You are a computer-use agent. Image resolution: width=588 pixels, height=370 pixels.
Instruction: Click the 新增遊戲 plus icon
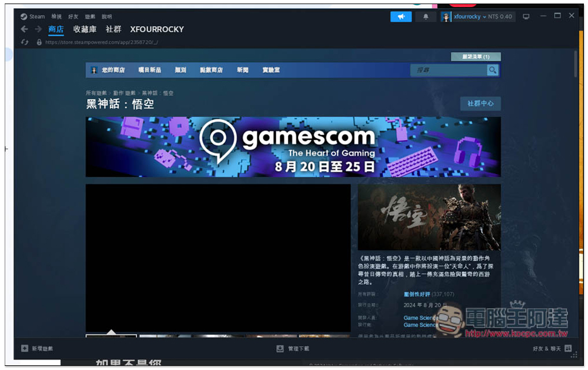click(25, 348)
